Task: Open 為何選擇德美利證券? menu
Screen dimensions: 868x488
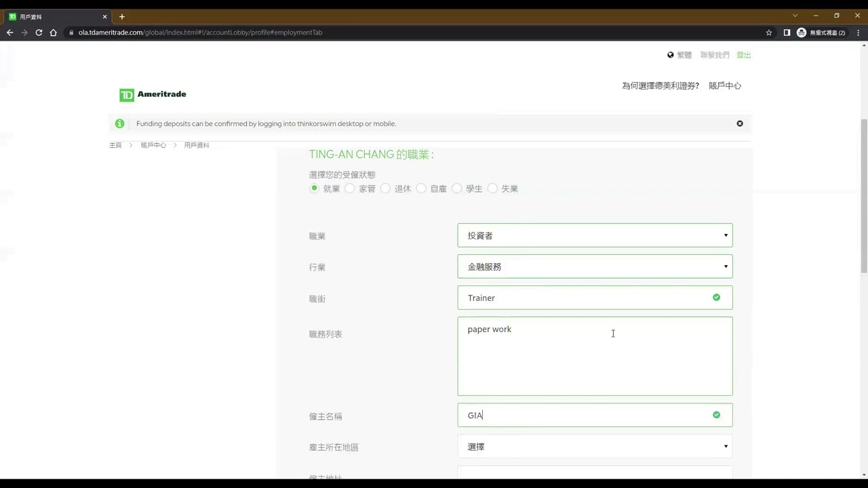Action: point(660,86)
